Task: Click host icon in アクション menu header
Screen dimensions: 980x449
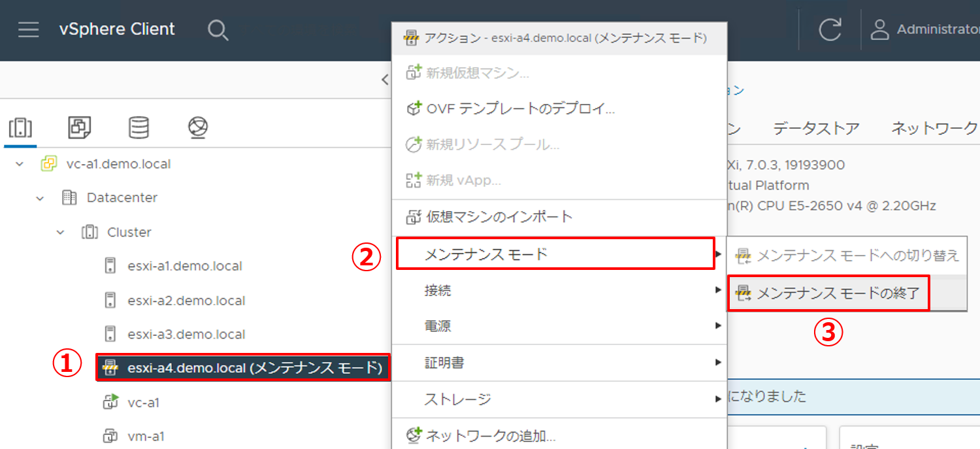Action: point(411,38)
